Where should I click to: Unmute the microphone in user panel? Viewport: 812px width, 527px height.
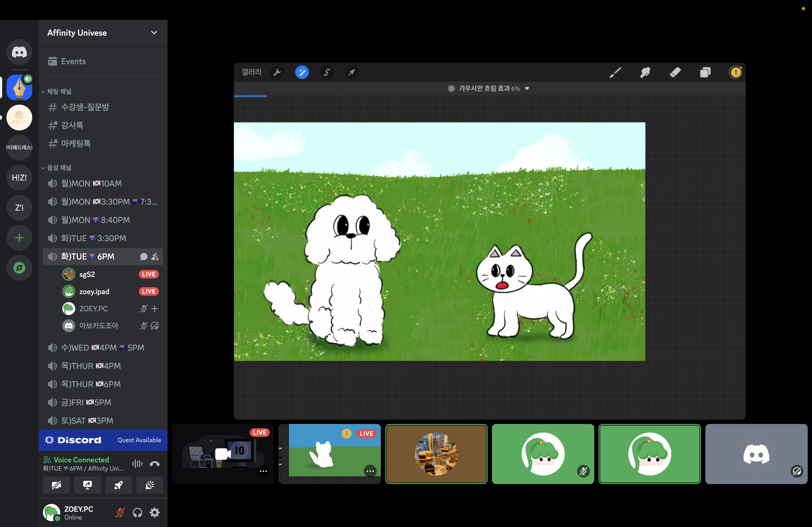pos(120,512)
